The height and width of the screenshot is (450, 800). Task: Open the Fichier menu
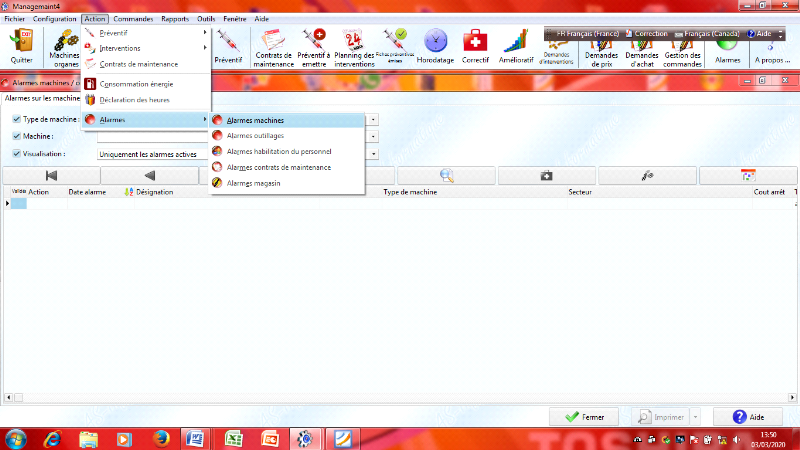point(14,19)
